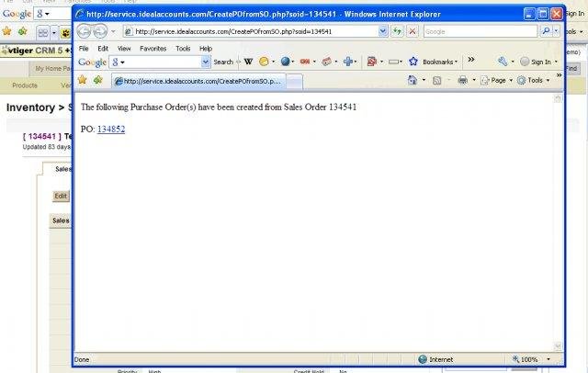Open the Help menu
588x373 pixels.
206,49
